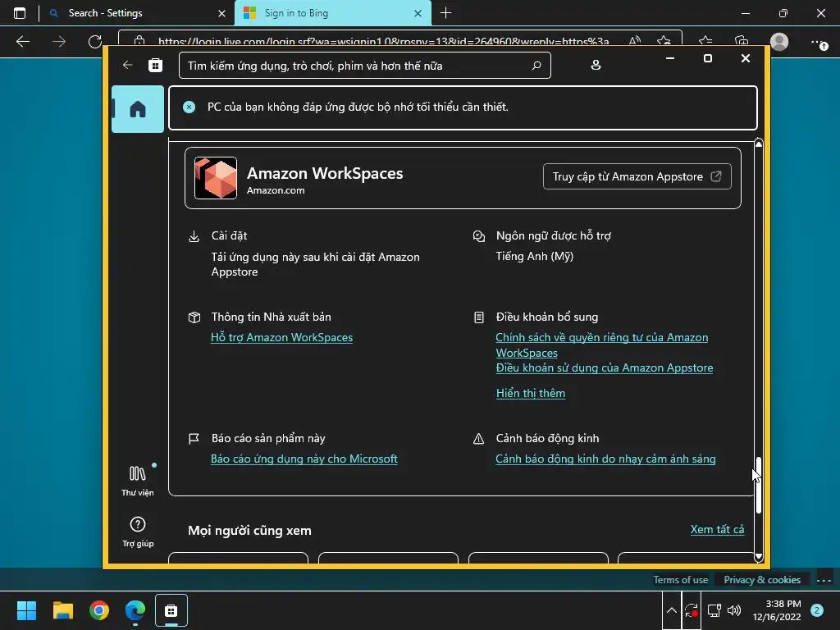840x630 pixels.
Task: Click Microsoft Store taskbar icon
Action: [171, 610]
